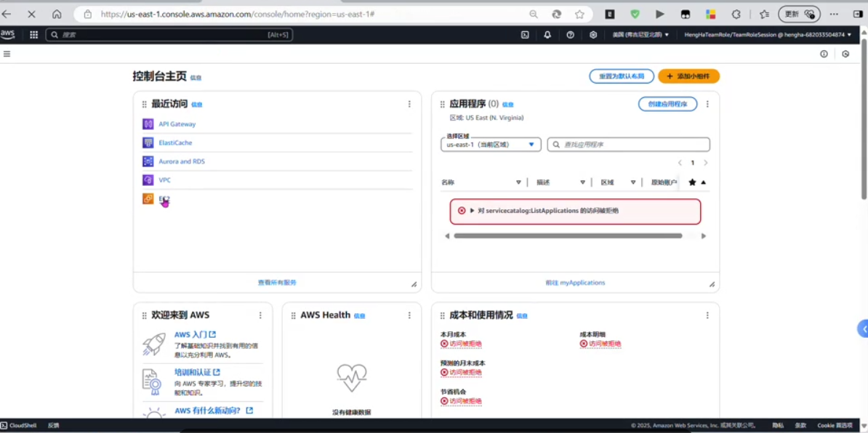Open browser three-dot settings menu
Viewport: 868px width, 433px height.
point(834,15)
